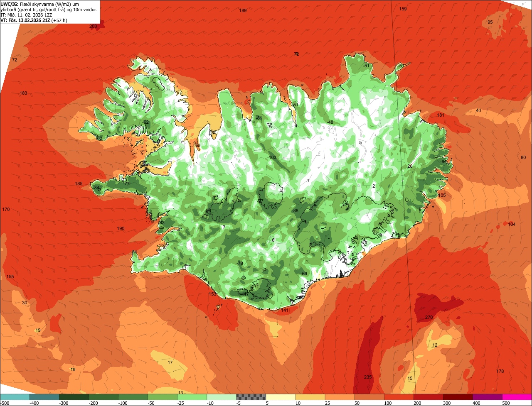Click the value 181 off the northeast coast
The image size is (532, 406).
[441, 115]
